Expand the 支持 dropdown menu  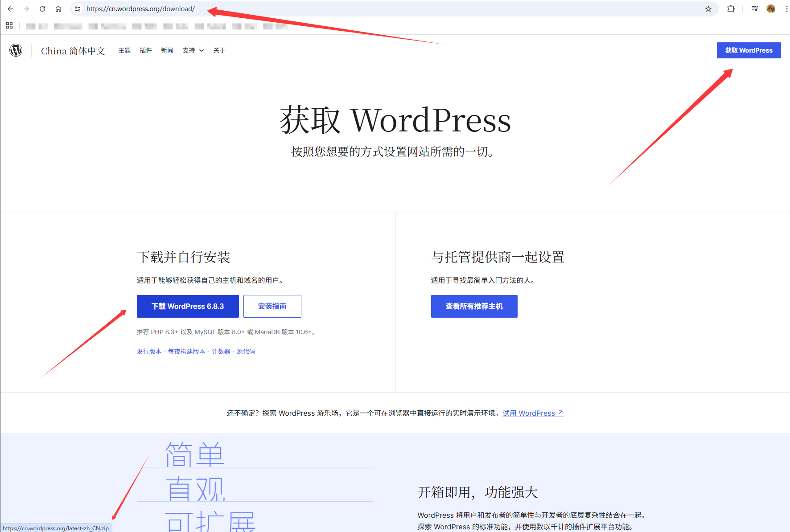point(193,50)
